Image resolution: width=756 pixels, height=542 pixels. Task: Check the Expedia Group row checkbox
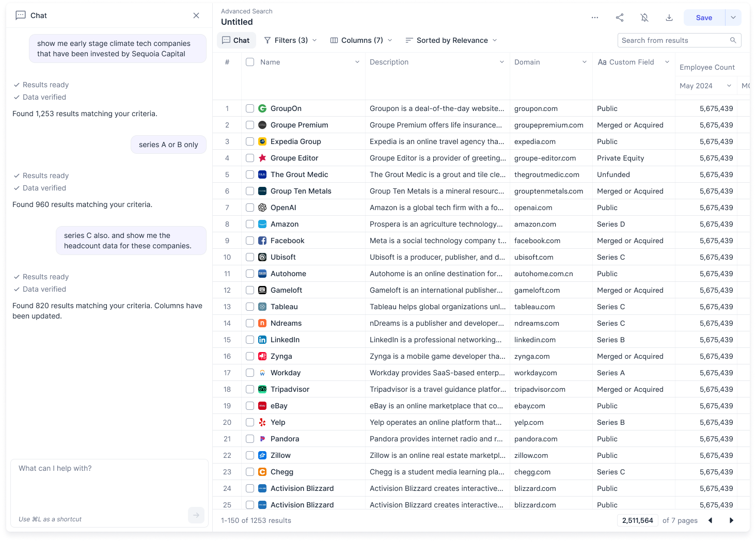[x=250, y=141]
